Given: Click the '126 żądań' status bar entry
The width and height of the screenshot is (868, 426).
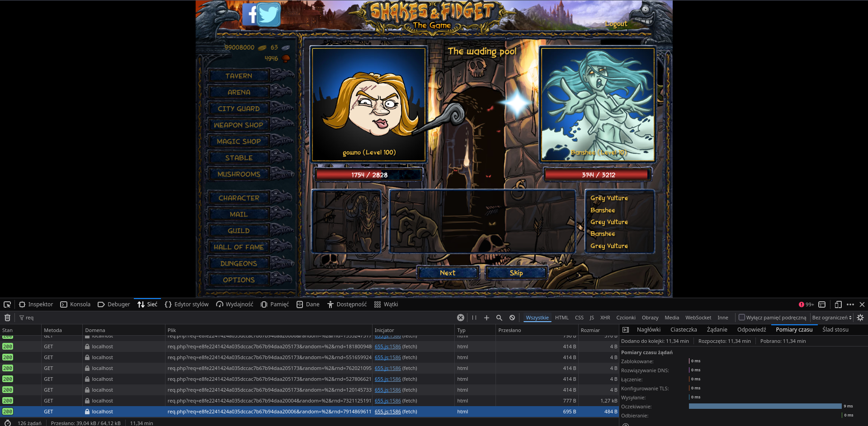Looking at the screenshot, I should (x=29, y=423).
